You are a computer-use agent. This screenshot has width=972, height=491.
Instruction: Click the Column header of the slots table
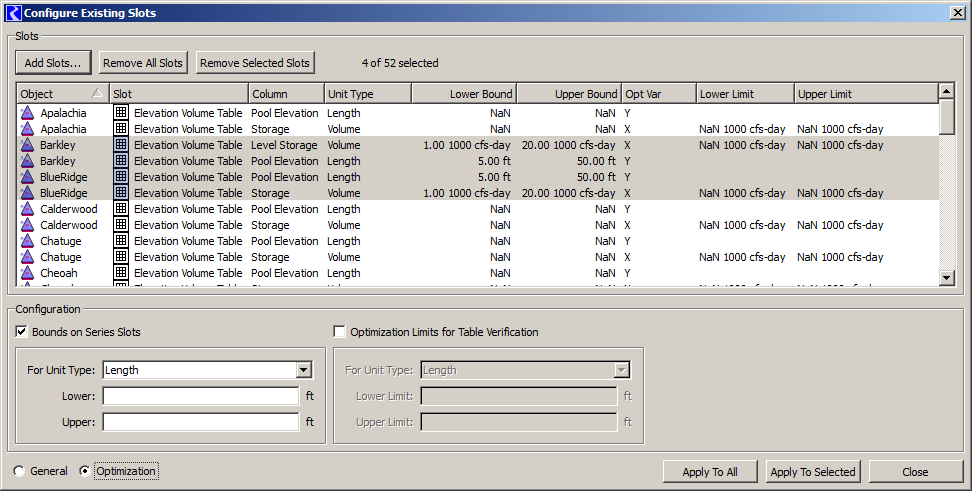(x=286, y=94)
